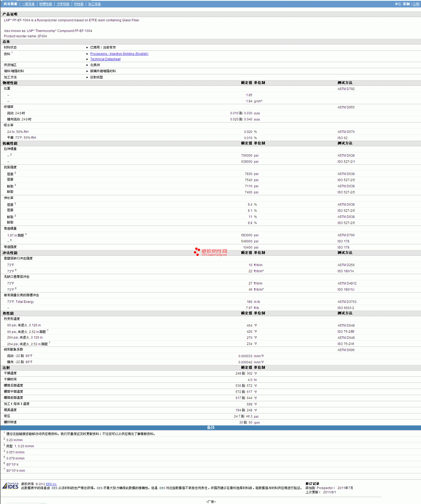
Task: Click the 24 hr, 50% RH water absorption row
Action: (x=18, y=132)
